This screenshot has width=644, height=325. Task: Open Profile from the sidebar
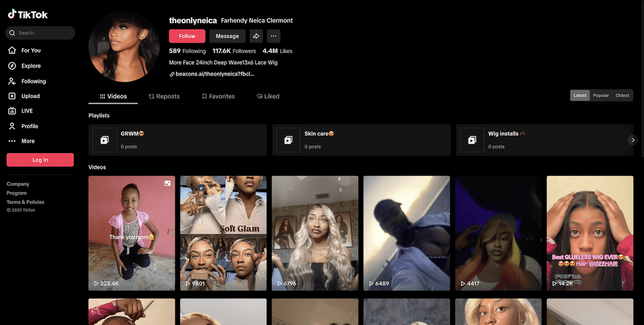(30, 126)
